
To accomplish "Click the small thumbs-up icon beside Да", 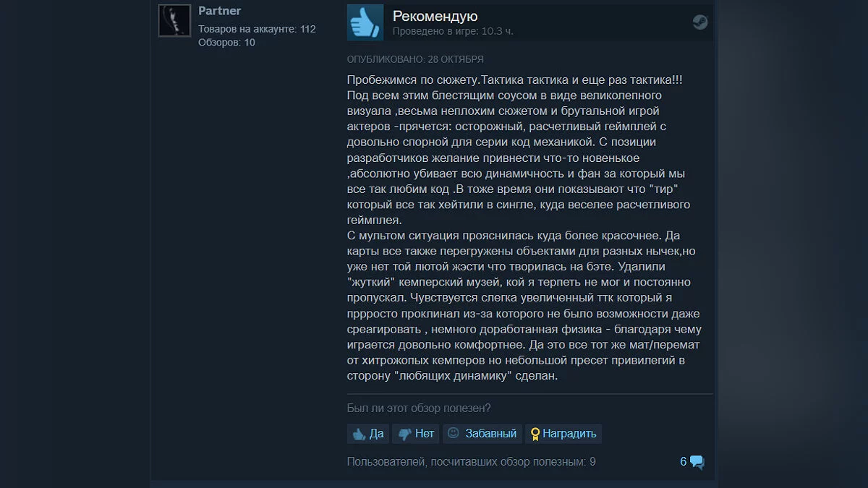I will coord(359,434).
